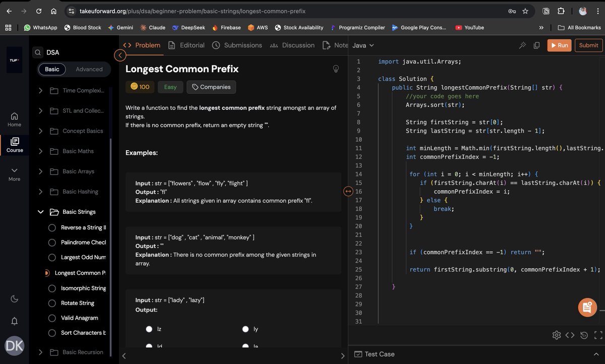Open the Claude bookmark

click(x=152, y=27)
